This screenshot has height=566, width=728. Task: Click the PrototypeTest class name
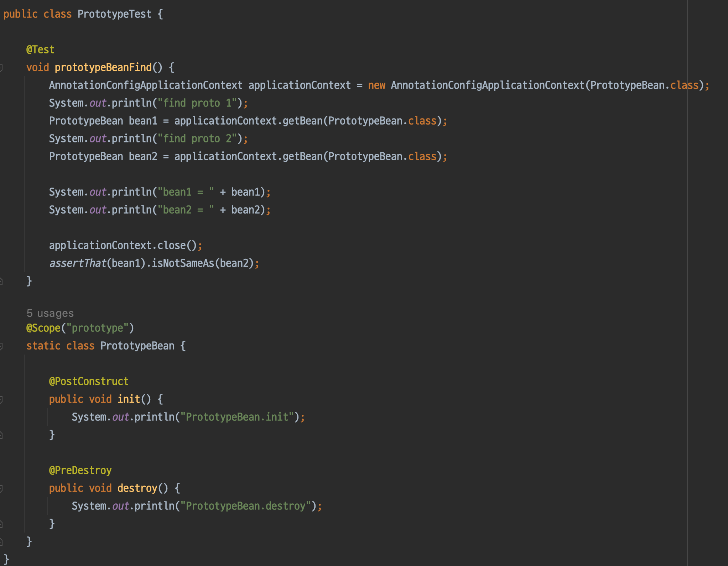point(114,14)
